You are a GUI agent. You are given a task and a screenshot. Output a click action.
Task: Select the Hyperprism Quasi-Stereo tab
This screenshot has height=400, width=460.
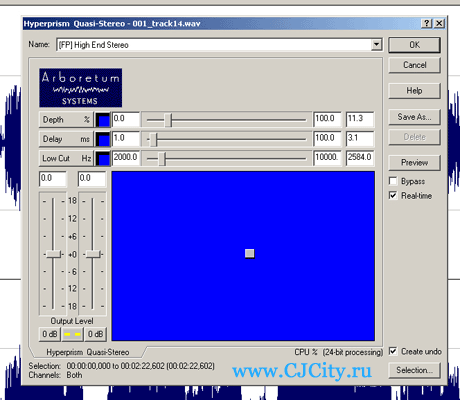point(88,352)
